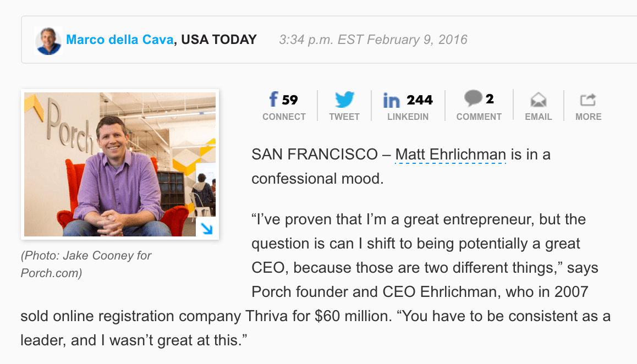Open comments via the speech bubble icon

click(473, 98)
